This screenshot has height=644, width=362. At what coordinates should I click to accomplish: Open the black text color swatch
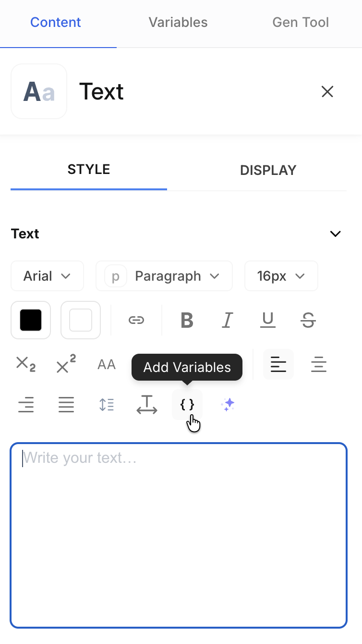[31, 320]
